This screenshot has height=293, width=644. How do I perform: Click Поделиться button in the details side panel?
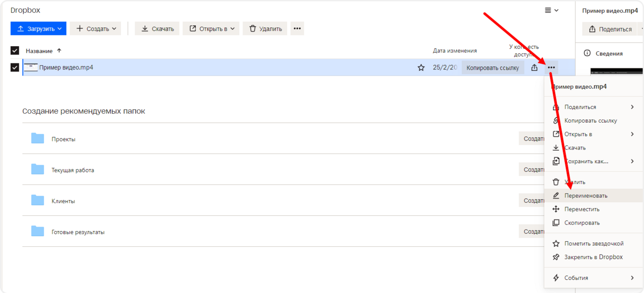[x=610, y=29]
